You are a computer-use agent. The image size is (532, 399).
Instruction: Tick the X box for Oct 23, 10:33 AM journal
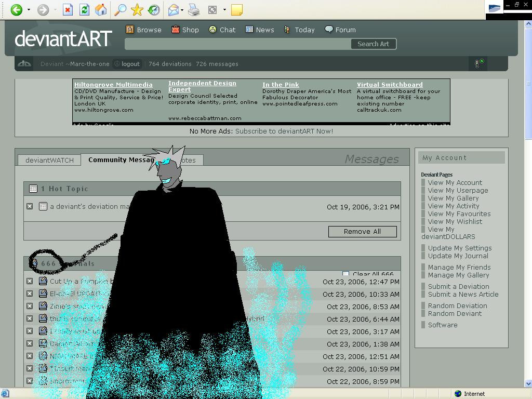click(x=30, y=294)
